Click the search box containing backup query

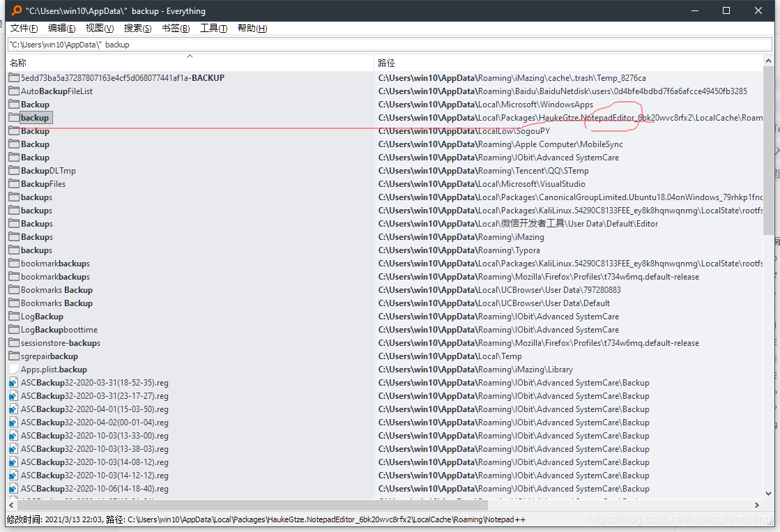click(x=390, y=45)
